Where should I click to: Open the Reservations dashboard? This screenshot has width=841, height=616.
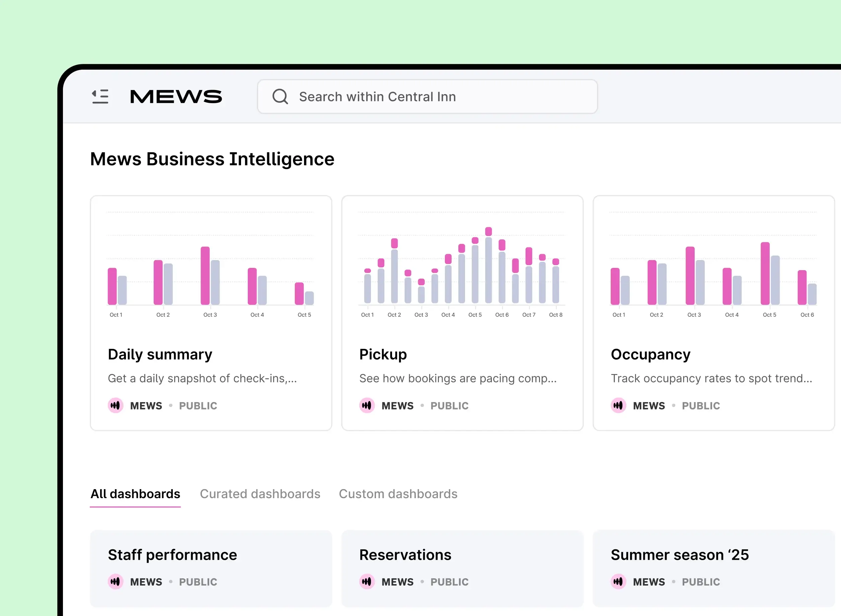click(405, 555)
